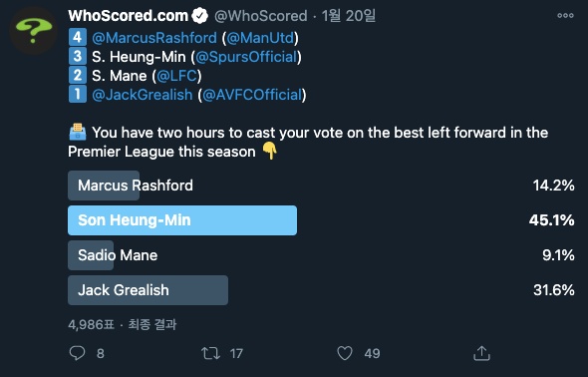Viewport: 588px width, 377px height.
Task: Open the three-dot more options menu
Action: pos(565,15)
